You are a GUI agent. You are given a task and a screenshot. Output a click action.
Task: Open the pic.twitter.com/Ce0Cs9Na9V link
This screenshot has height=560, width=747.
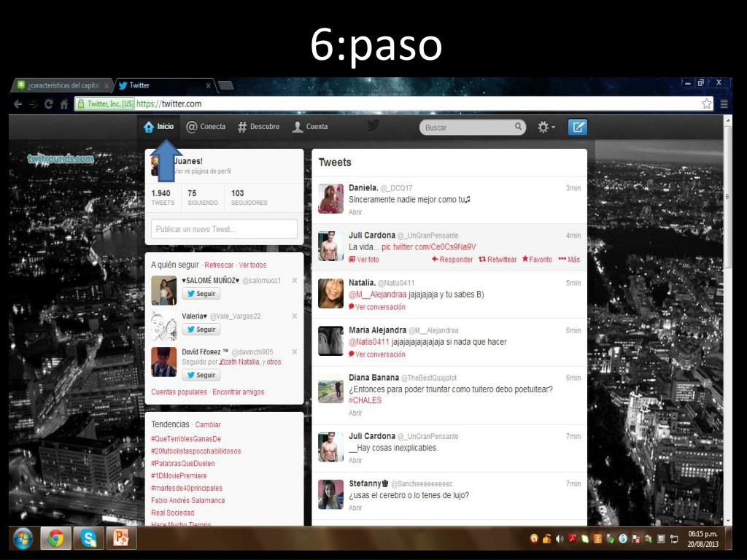tap(428, 247)
